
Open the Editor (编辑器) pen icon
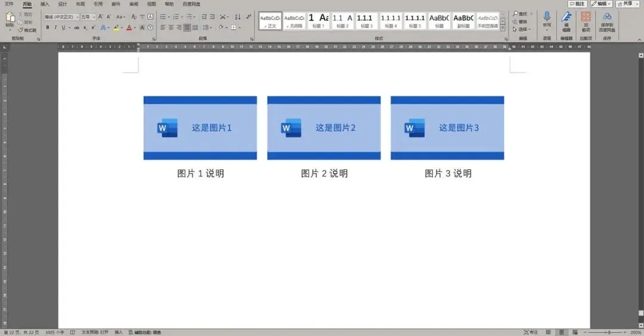click(566, 17)
